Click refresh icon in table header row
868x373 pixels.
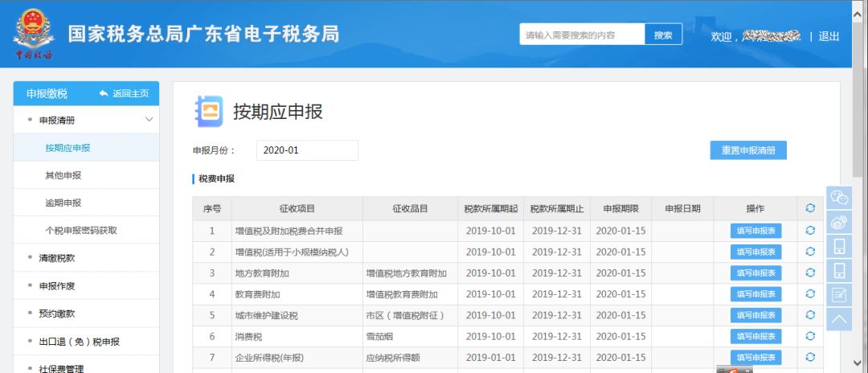[810, 208]
